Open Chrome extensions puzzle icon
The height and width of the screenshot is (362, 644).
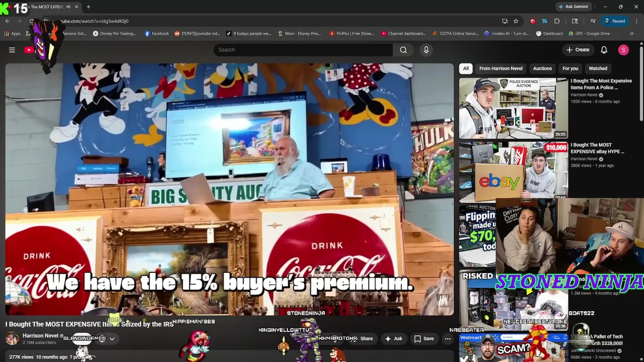(557, 21)
